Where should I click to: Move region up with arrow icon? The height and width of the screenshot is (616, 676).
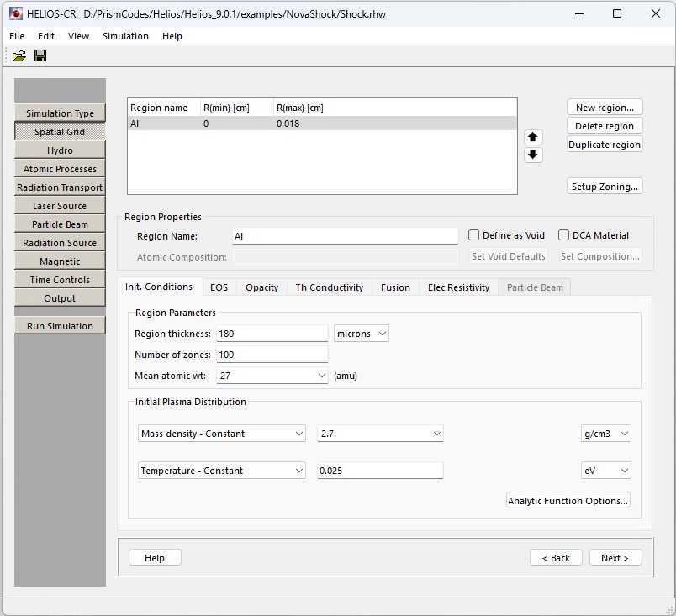[x=533, y=137]
